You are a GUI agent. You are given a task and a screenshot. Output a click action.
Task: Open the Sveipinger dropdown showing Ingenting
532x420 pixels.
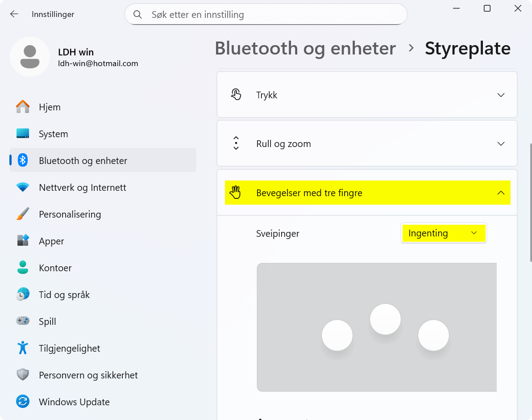pyautogui.click(x=443, y=233)
